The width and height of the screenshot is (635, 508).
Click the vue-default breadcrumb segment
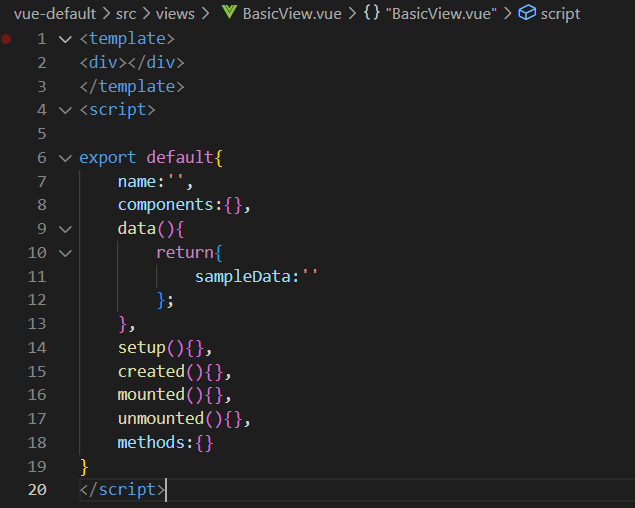(55, 14)
